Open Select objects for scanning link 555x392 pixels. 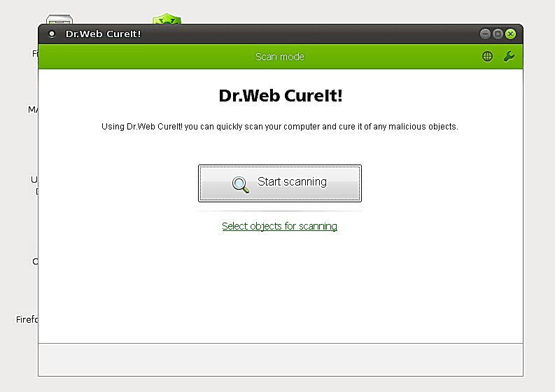click(x=279, y=226)
